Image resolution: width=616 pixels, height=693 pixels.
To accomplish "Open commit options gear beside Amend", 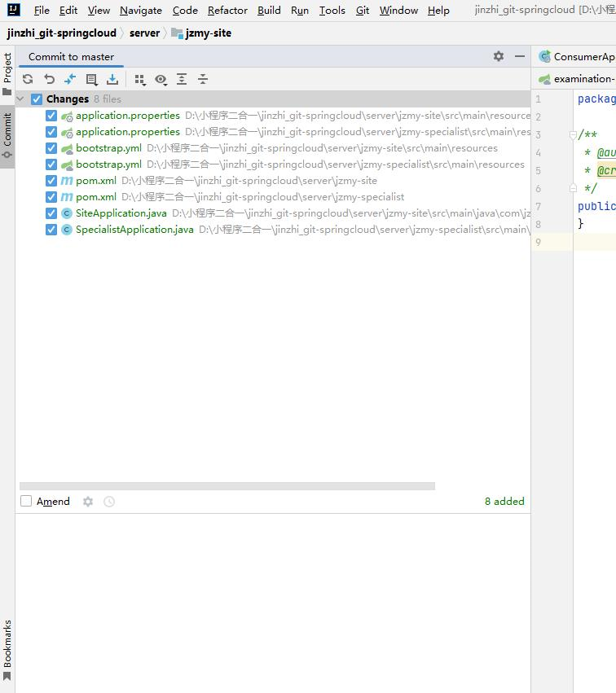I will point(88,502).
